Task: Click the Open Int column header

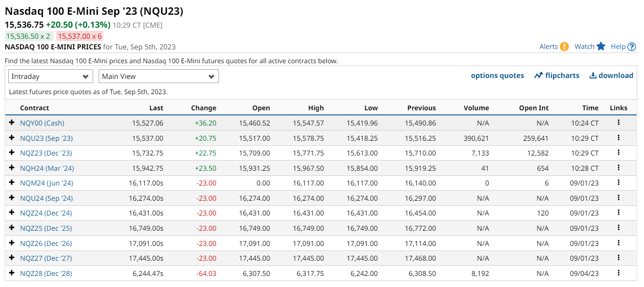Action: pyautogui.click(x=534, y=108)
